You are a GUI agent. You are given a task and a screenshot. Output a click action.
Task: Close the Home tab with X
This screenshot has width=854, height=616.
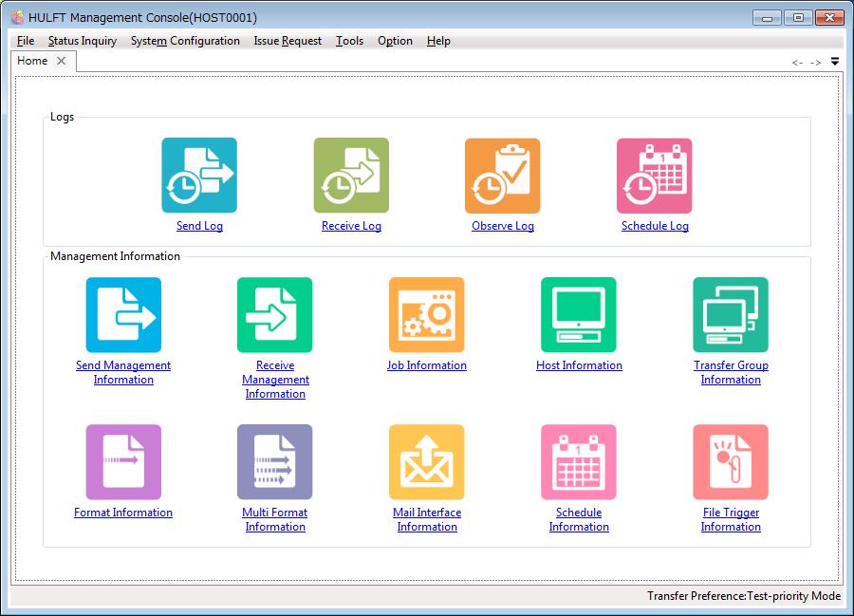pyautogui.click(x=62, y=61)
